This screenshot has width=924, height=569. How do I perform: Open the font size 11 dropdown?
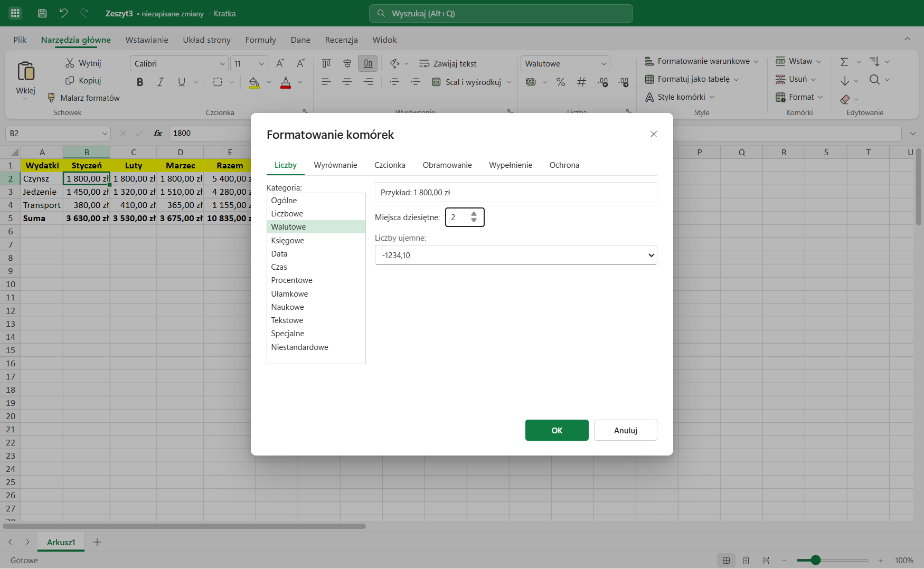[x=249, y=63]
